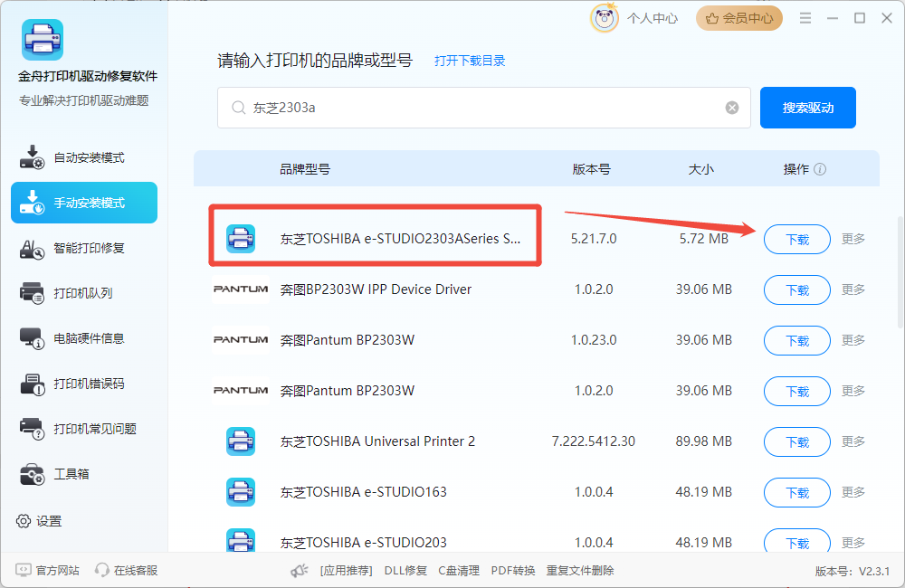Click the app logo printer icon
Image resolution: width=905 pixels, height=588 pixels.
click(43, 40)
